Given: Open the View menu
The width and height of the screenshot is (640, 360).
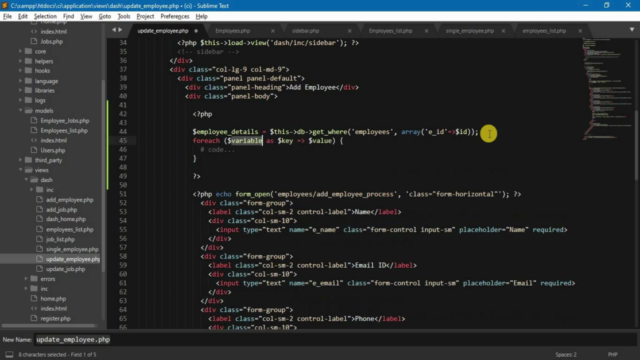Looking at the screenshot, I should coord(86,16).
